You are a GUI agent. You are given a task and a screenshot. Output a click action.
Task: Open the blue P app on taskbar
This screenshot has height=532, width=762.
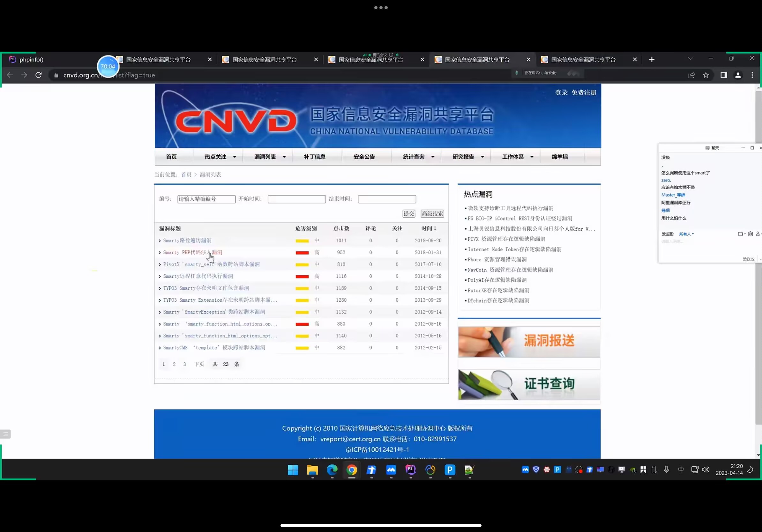450,469
